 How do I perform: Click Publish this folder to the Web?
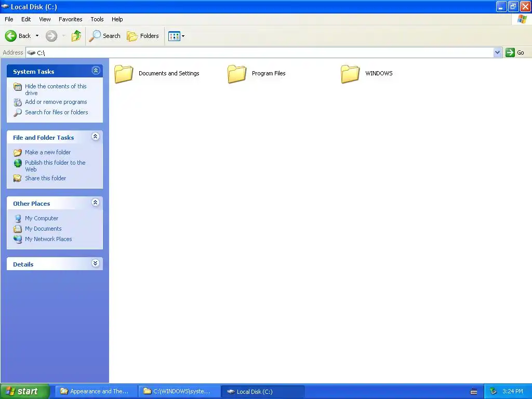point(55,166)
